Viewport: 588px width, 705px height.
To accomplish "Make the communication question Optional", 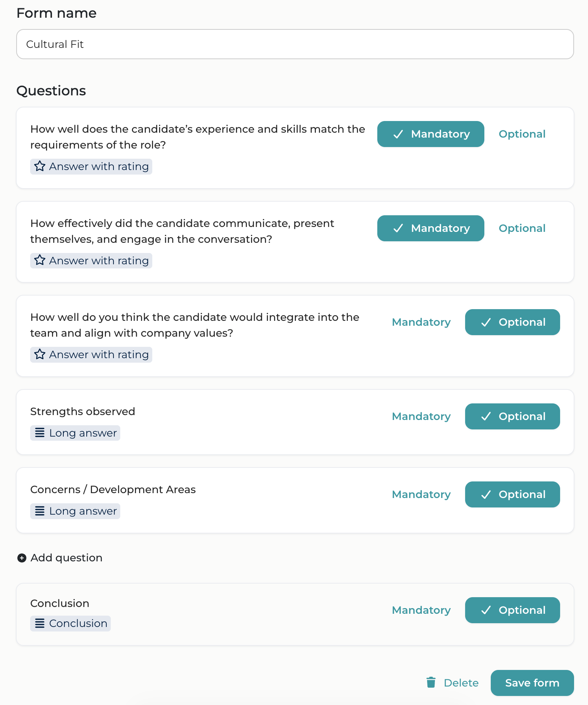I will 522,228.
